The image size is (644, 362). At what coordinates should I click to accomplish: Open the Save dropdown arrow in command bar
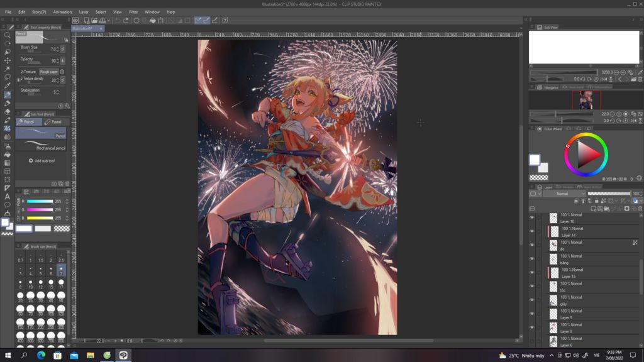(108, 20)
